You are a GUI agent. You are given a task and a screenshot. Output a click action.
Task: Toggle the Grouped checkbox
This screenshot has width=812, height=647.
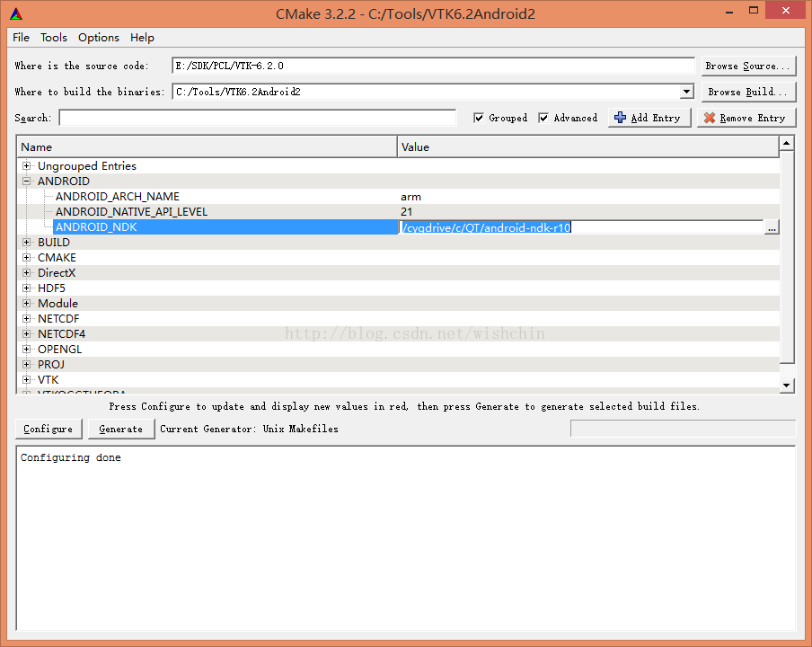point(479,118)
